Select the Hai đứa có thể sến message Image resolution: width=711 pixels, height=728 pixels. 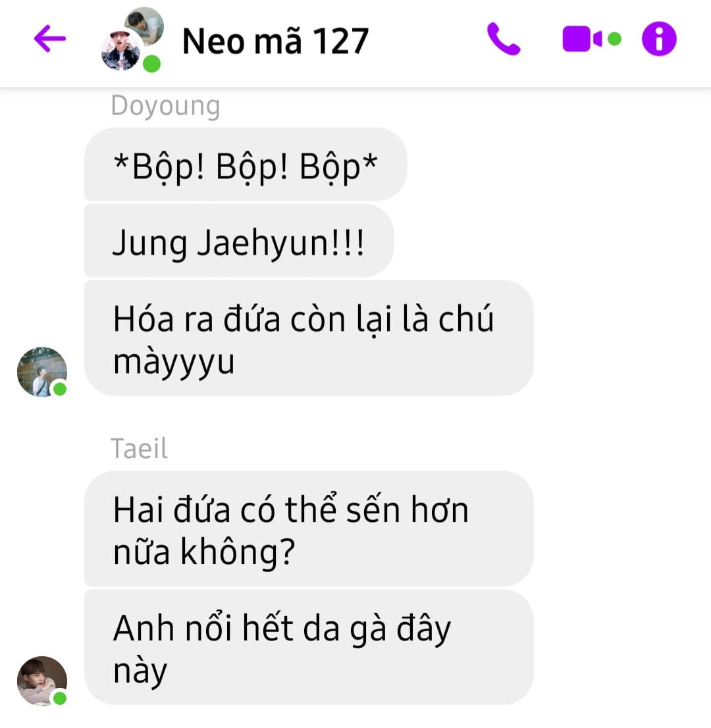click(x=309, y=529)
